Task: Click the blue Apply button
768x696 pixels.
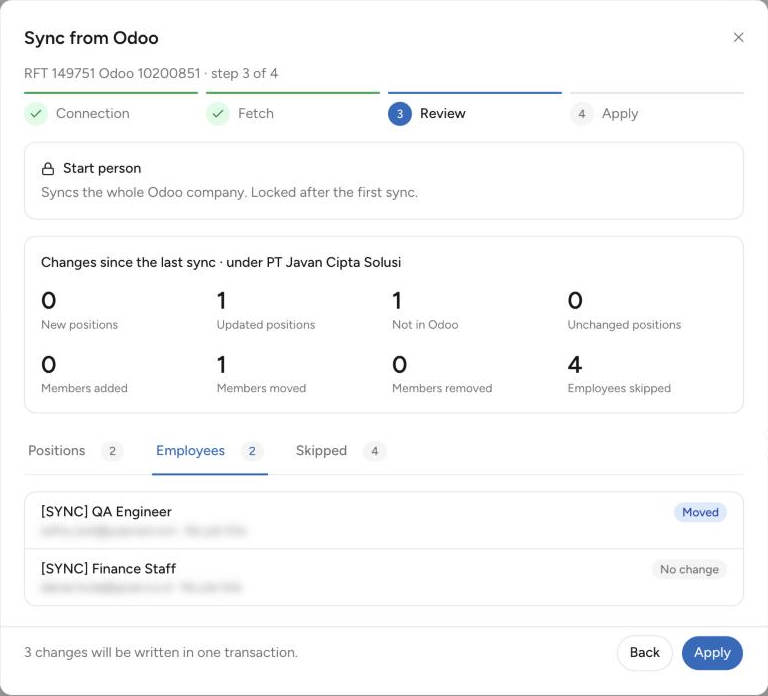Action: 712,652
